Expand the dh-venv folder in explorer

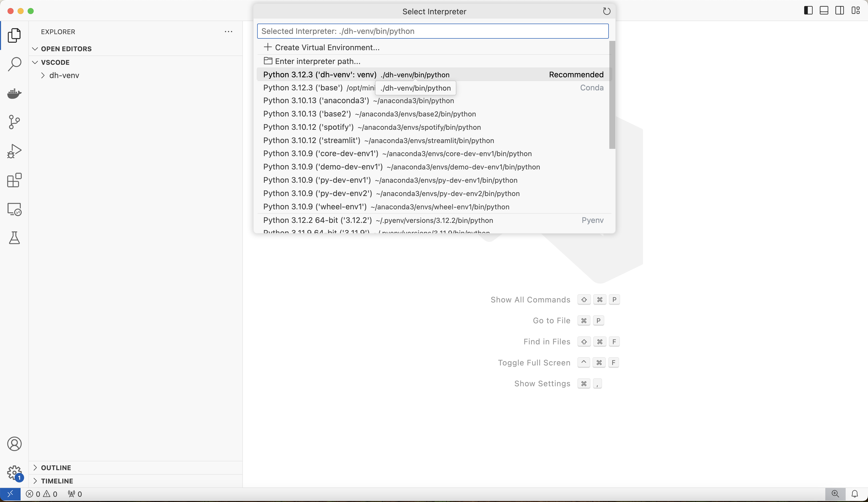point(64,75)
